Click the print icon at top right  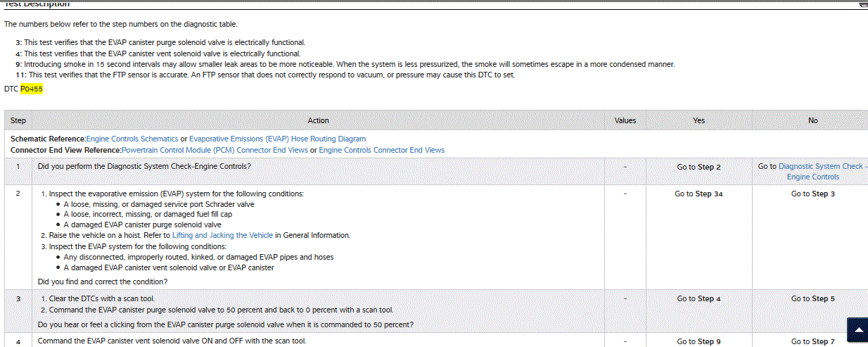[x=863, y=4]
